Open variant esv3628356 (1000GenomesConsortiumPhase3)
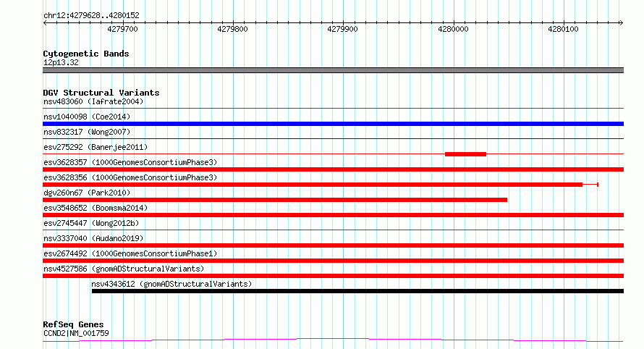This screenshot has height=349, width=644. (x=130, y=177)
